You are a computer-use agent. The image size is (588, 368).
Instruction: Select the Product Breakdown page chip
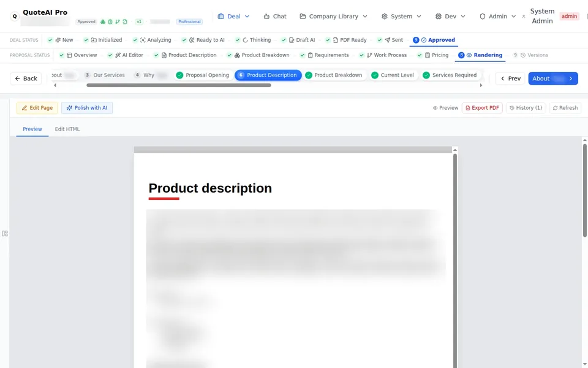[333, 75]
